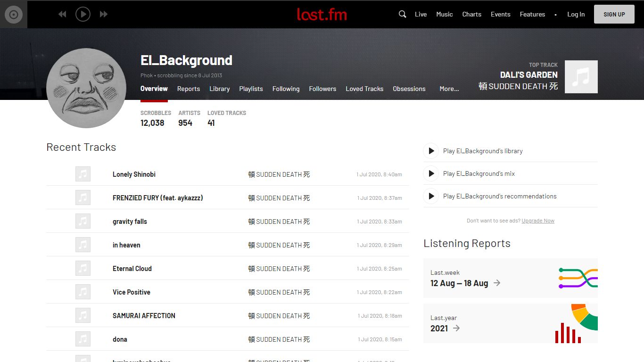Start playback with the play button
The width and height of the screenshot is (644, 362).
click(83, 14)
